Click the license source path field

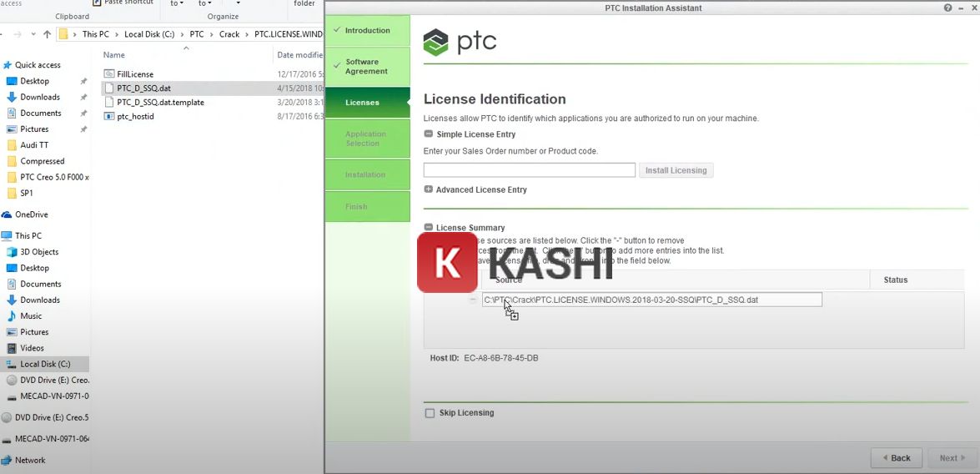click(x=652, y=300)
